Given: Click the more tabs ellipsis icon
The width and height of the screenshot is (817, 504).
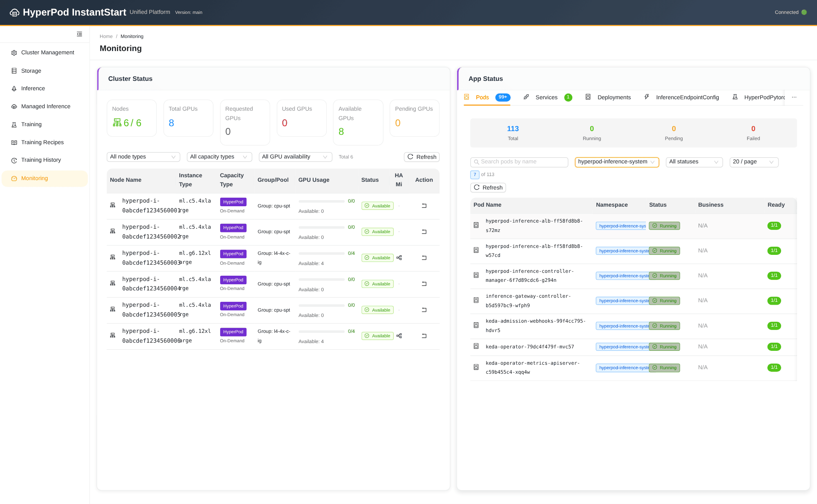Looking at the screenshot, I should pos(794,97).
